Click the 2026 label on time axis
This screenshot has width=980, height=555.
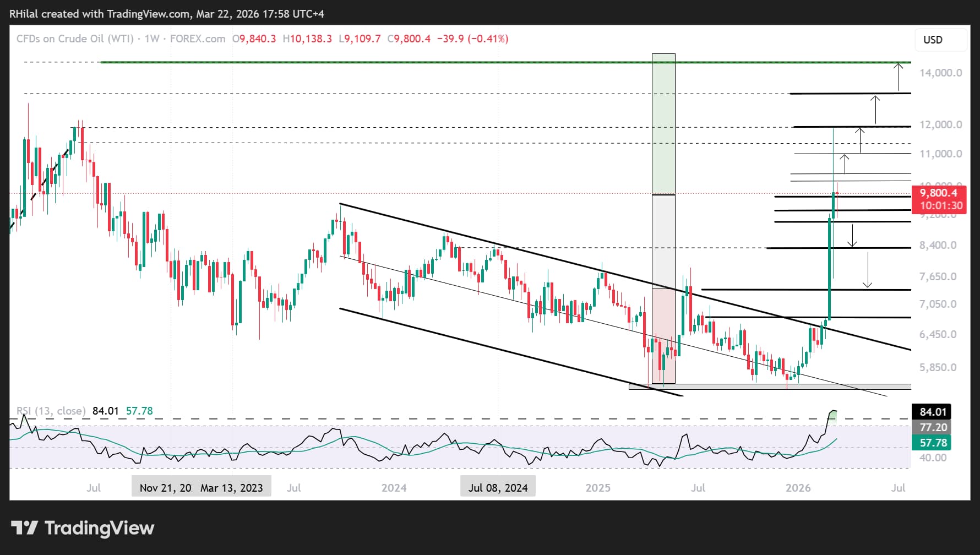point(798,488)
